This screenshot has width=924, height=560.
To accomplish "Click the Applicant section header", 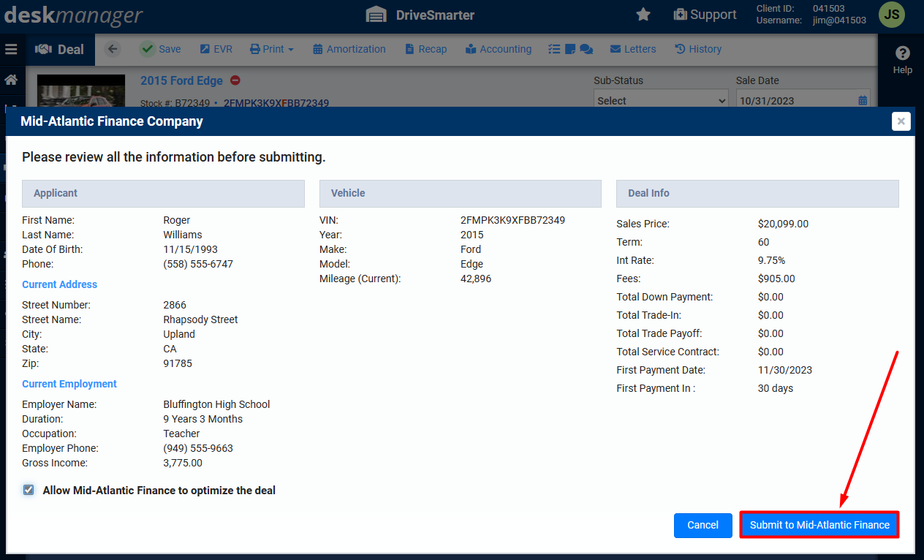I will click(163, 194).
